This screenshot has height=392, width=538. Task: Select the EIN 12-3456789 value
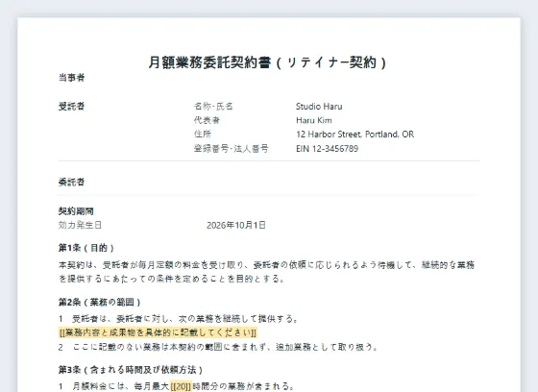[x=327, y=149]
